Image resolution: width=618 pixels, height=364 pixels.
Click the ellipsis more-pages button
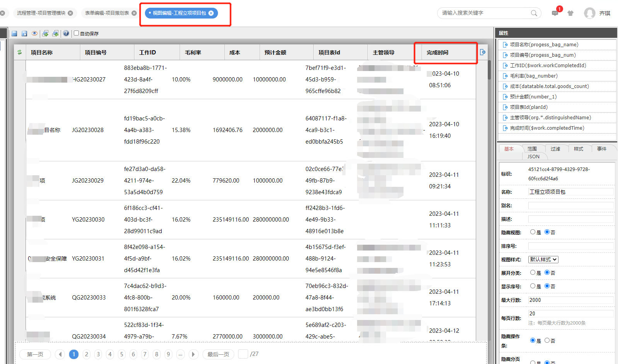coord(180,354)
